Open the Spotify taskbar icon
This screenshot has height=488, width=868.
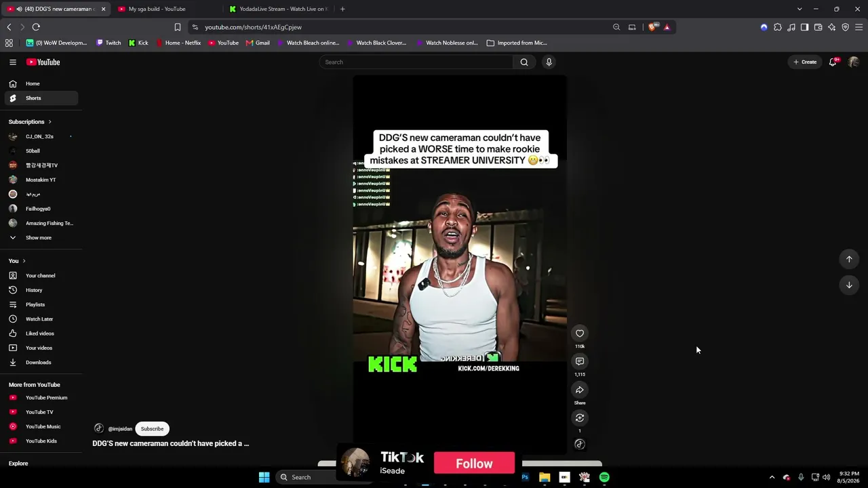tap(604, 477)
